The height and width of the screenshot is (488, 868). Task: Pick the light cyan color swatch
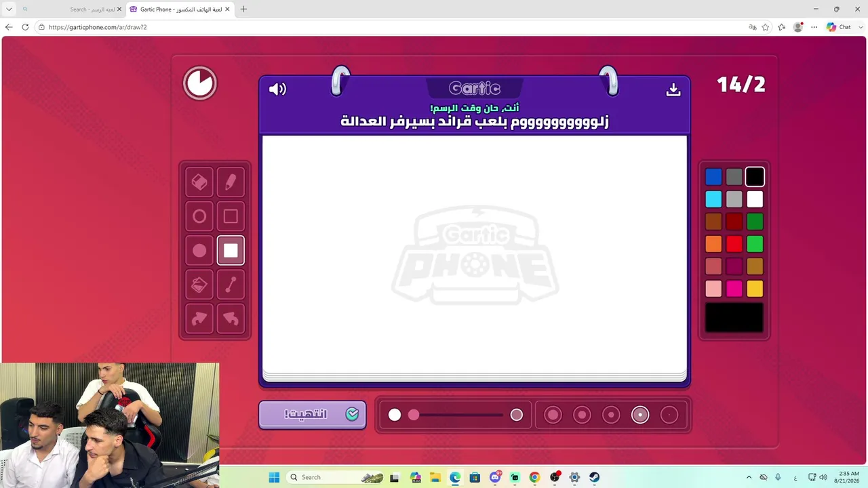tap(713, 199)
